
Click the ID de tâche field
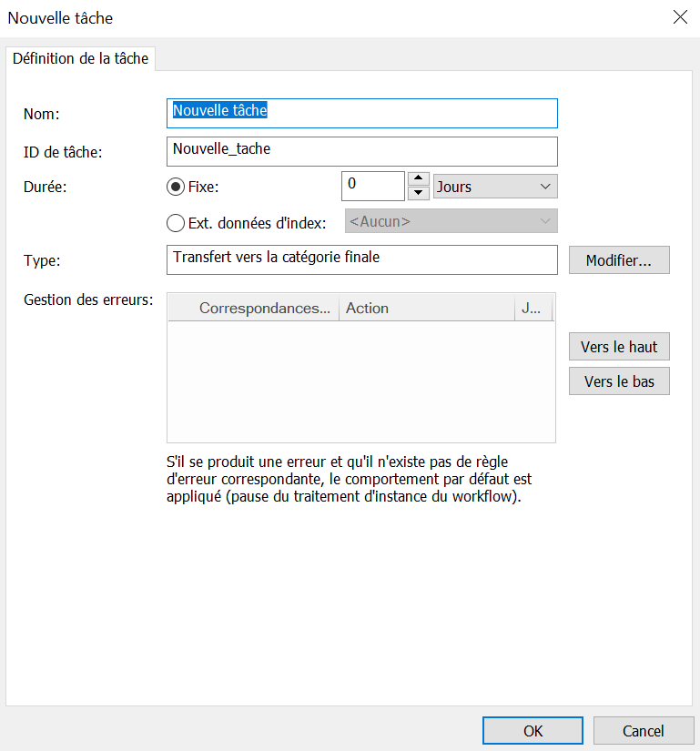pos(362,151)
